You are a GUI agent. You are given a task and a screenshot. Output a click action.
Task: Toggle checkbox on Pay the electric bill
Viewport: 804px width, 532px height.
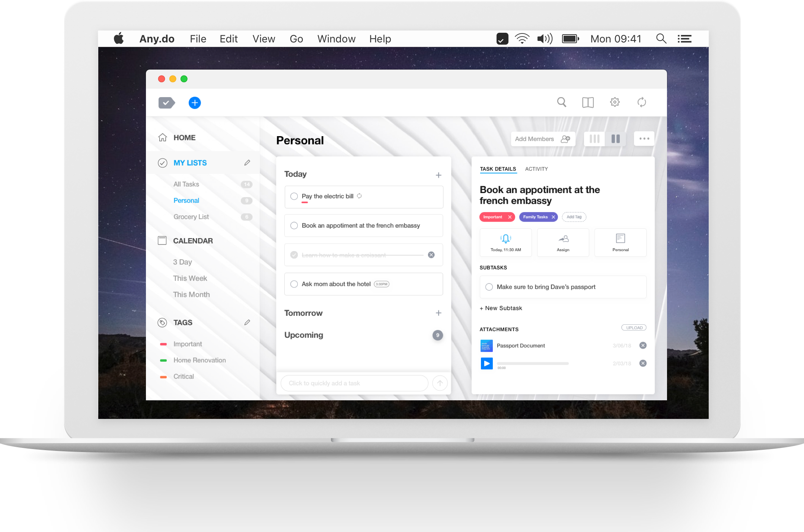[293, 196]
